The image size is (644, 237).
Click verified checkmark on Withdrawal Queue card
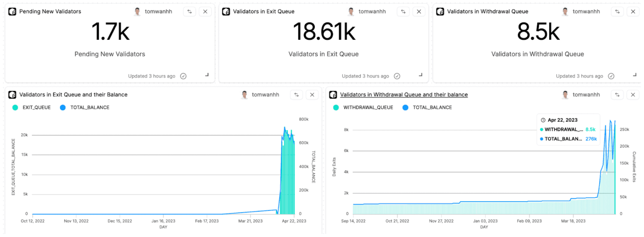tap(611, 76)
